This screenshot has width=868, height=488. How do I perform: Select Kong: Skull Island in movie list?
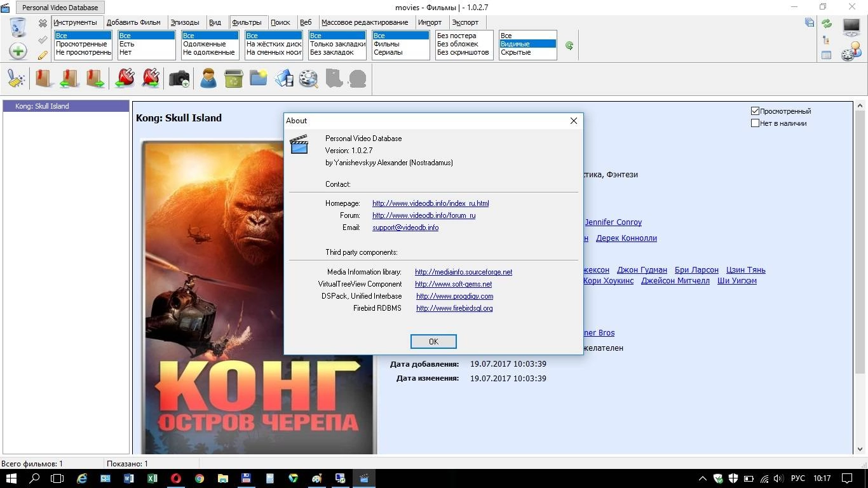pyautogui.click(x=66, y=106)
